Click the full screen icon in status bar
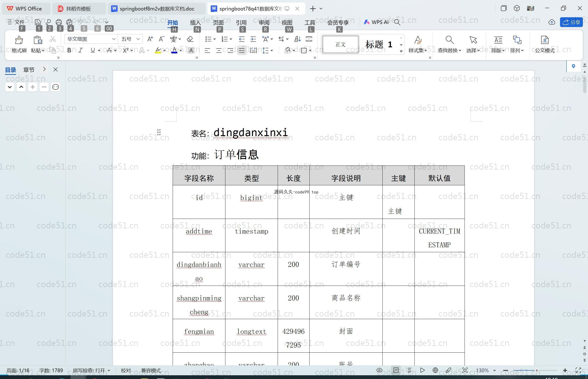Screen dimensions: 588x379 coord(578,370)
